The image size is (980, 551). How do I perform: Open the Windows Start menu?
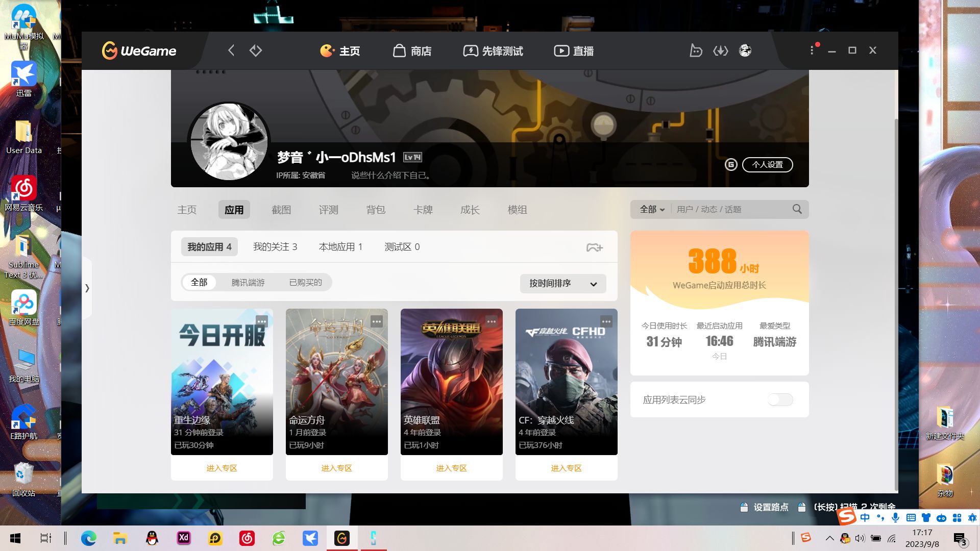15,538
